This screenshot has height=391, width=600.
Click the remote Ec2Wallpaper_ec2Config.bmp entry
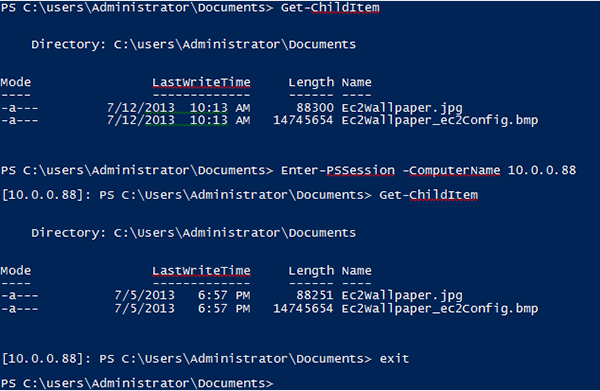pos(440,309)
